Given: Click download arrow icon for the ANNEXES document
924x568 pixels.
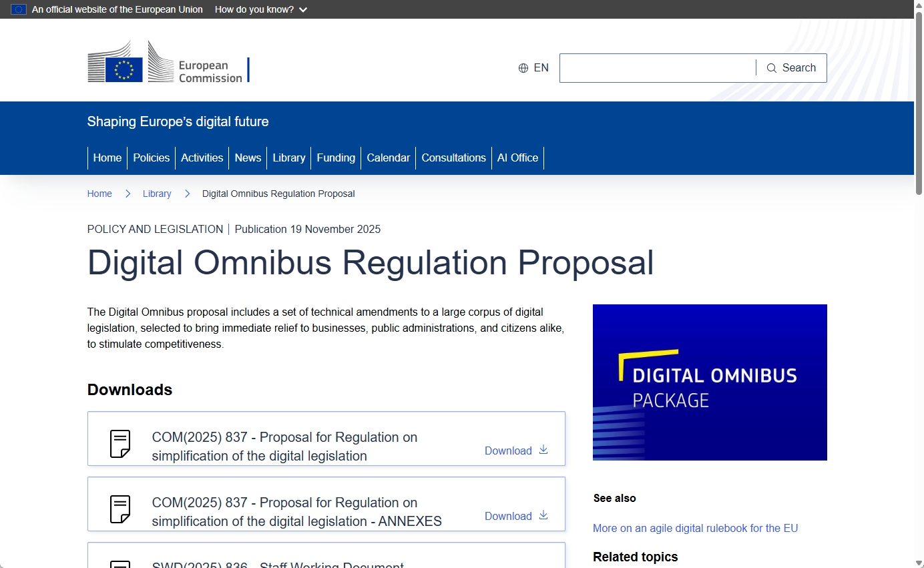Looking at the screenshot, I should (x=543, y=515).
